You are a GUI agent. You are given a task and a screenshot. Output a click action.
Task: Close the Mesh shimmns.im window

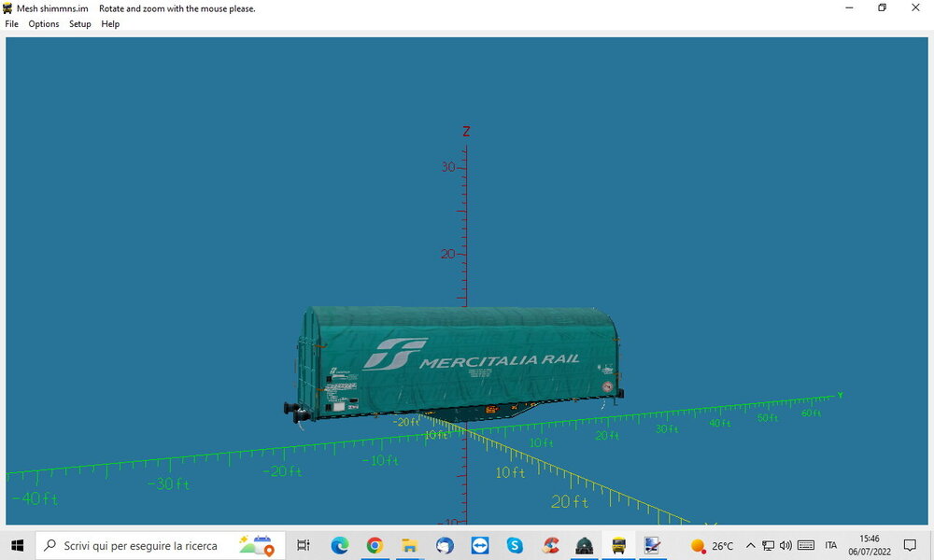pyautogui.click(x=915, y=7)
